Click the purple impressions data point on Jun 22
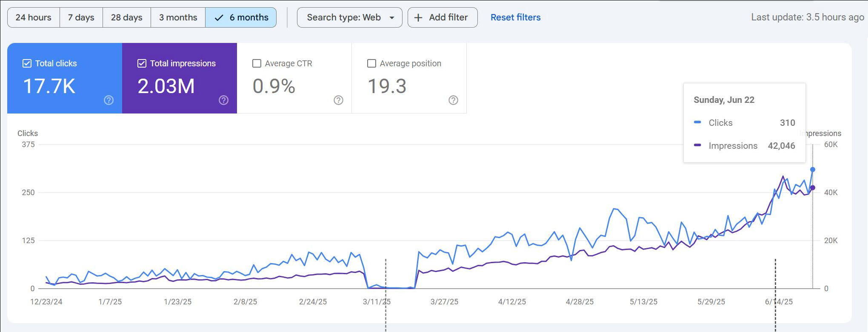868x332 pixels. pyautogui.click(x=813, y=188)
